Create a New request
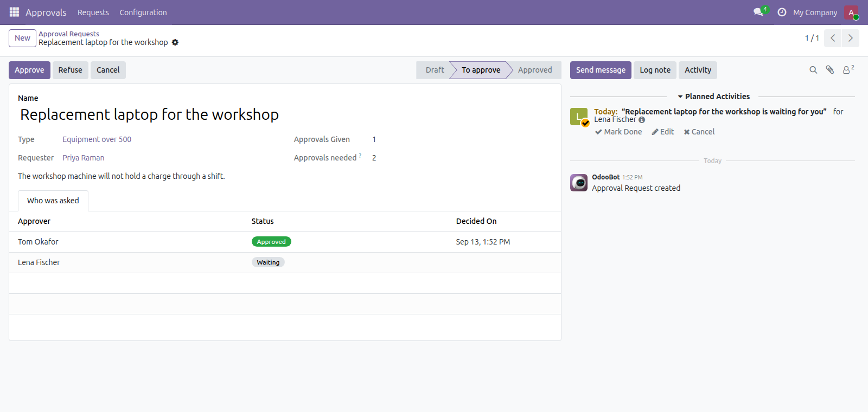The image size is (868, 412). pos(22,38)
